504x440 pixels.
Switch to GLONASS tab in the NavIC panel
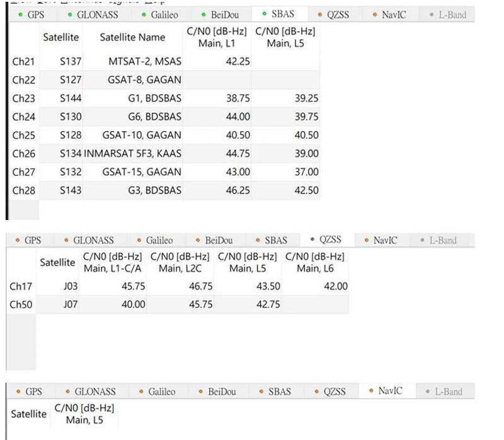tap(91, 391)
